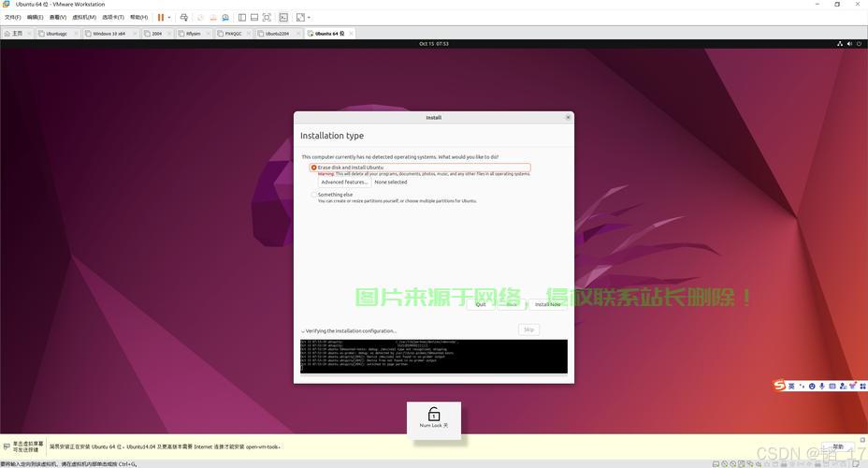Switch to the PX4QGC tab

tap(233, 34)
